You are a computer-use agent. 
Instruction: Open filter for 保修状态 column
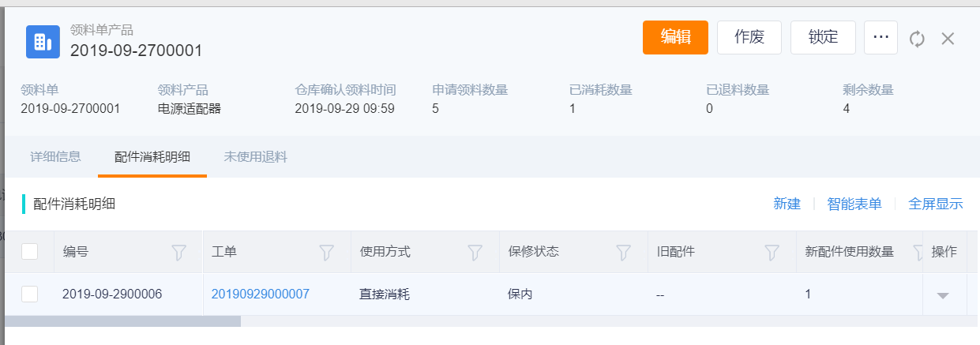click(x=623, y=252)
